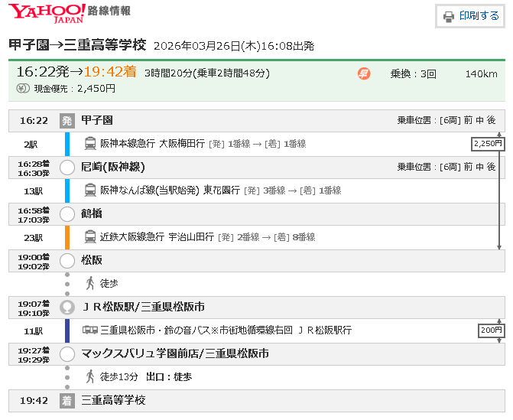
Task: Expand the 13駅 stops on 阪神なんば線
Action: pyautogui.click(x=33, y=190)
